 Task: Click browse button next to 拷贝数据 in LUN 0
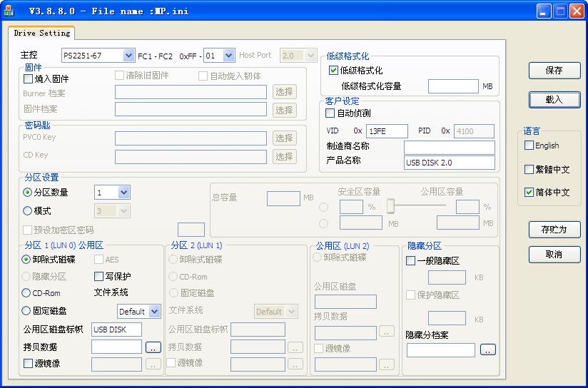pos(153,347)
